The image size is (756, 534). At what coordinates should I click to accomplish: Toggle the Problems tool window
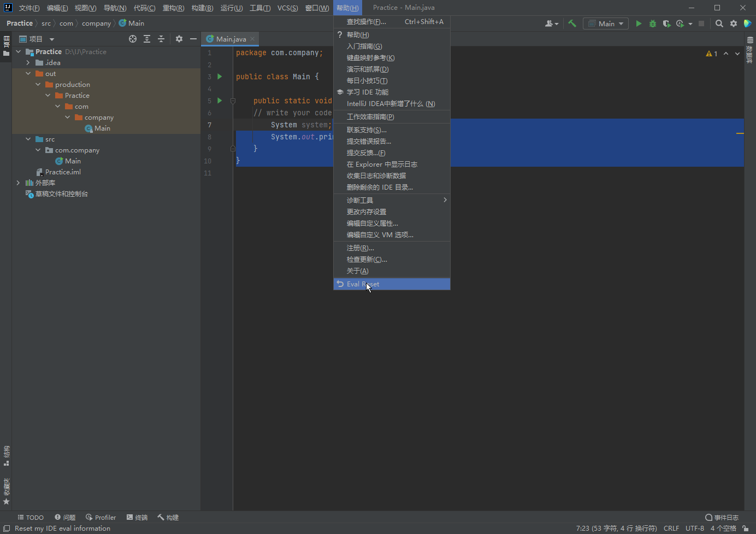[x=65, y=518]
